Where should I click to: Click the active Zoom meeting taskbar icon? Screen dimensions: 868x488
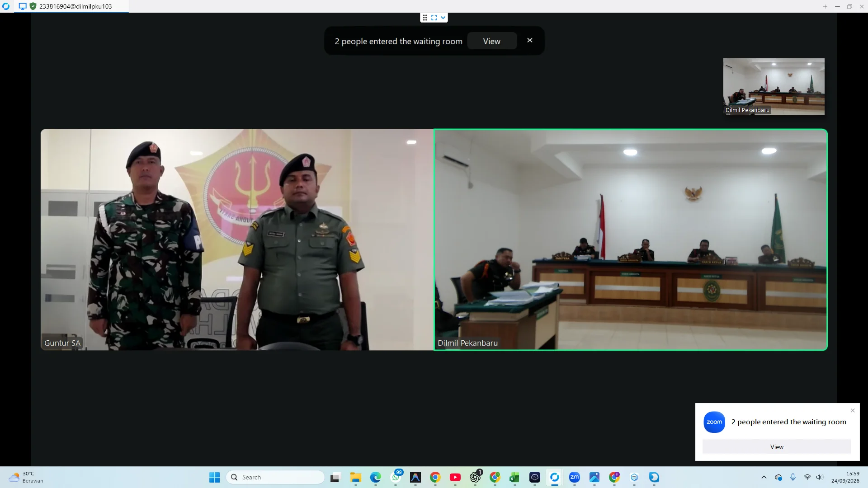(x=555, y=477)
